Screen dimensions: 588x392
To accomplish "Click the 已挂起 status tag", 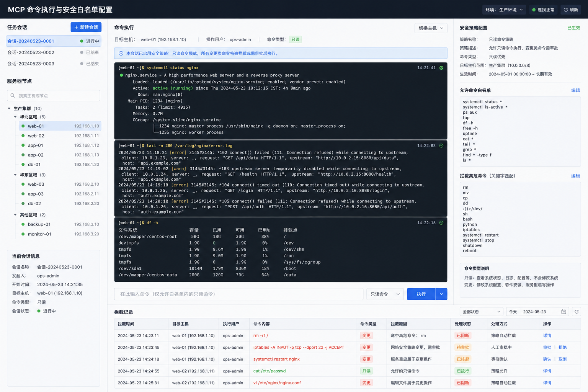I will point(463,359).
